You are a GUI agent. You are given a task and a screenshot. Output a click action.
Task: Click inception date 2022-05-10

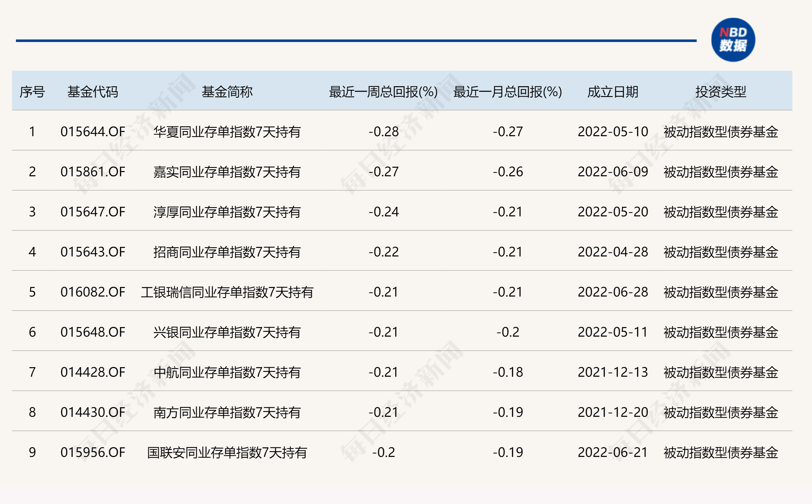(x=613, y=132)
